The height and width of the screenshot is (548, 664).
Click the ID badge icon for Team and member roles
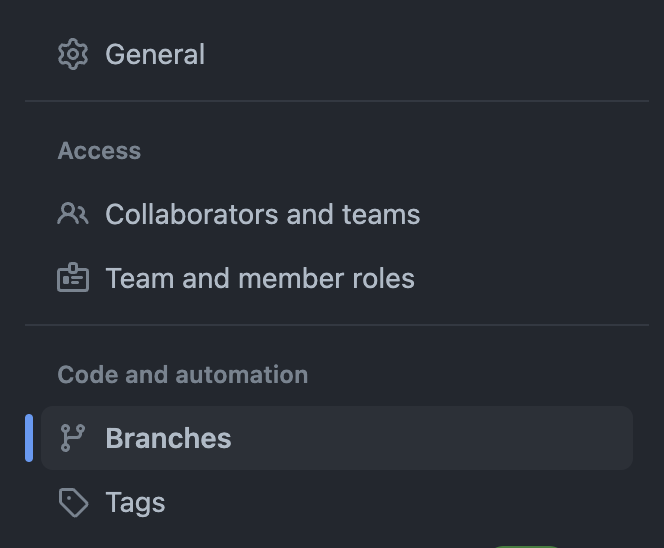coord(73,278)
